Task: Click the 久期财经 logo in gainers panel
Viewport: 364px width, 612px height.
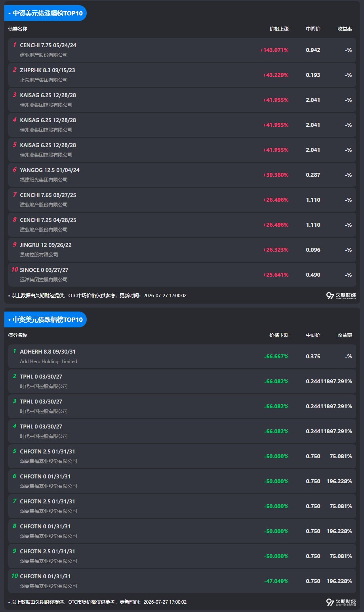Action: [341, 296]
